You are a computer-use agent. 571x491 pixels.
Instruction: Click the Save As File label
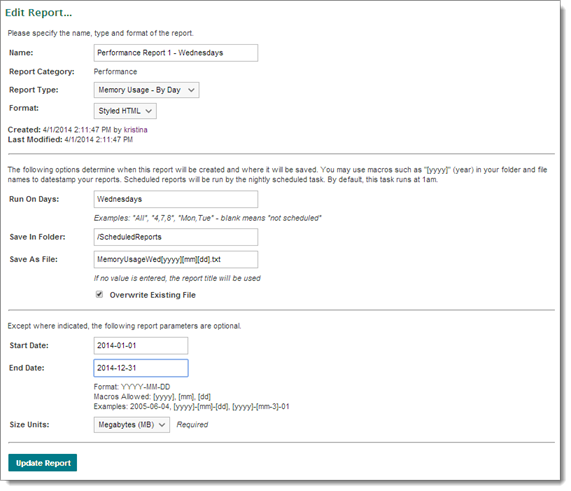[x=34, y=260]
